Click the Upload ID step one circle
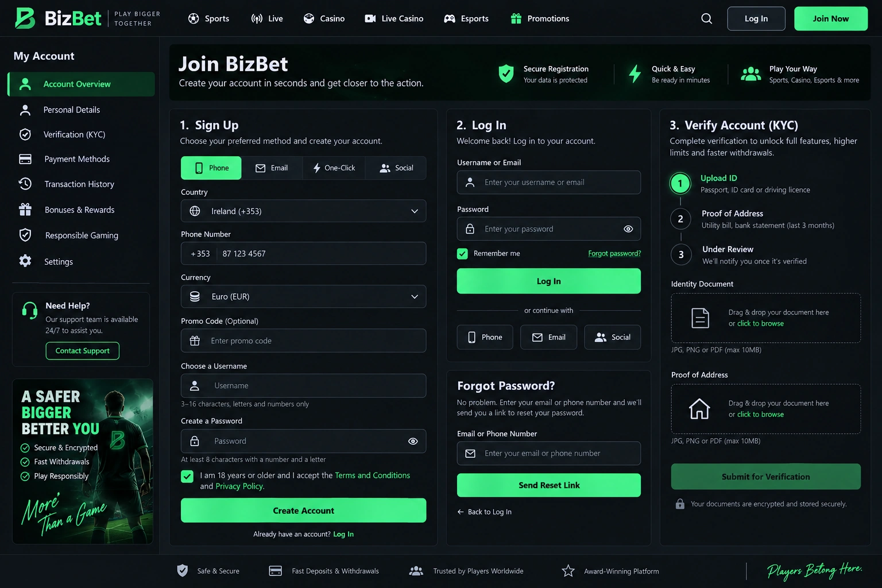Image resolution: width=882 pixels, height=588 pixels. coord(680,184)
